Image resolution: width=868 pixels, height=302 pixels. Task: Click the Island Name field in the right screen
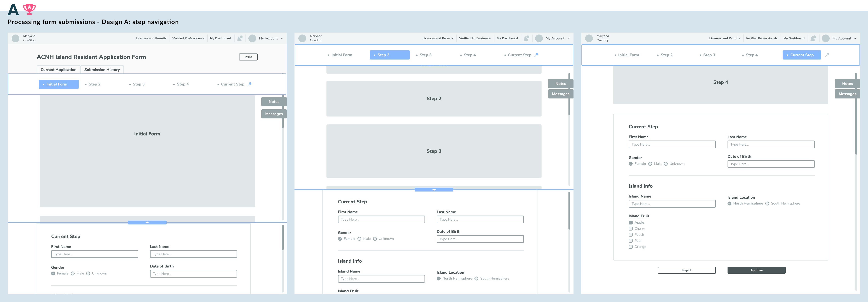tap(672, 204)
